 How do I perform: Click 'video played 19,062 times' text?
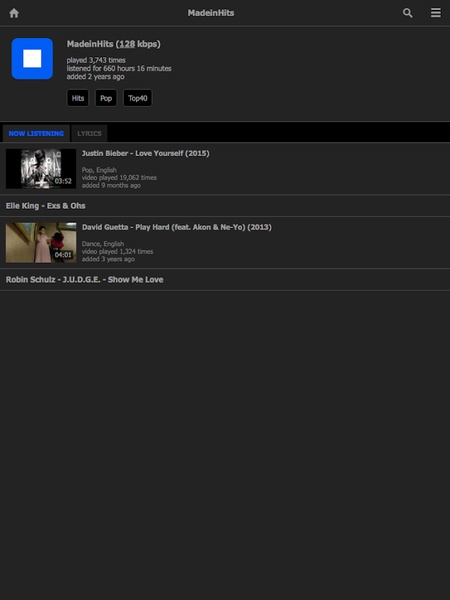click(119, 178)
